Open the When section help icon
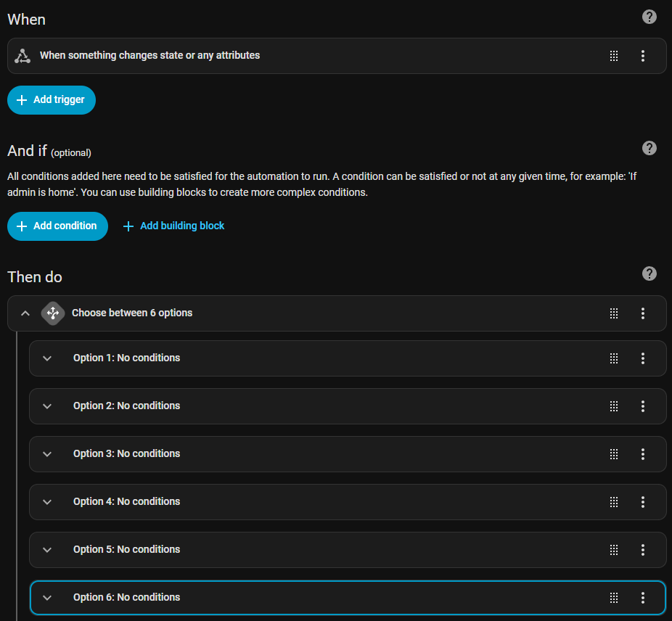The height and width of the screenshot is (621, 672). [x=650, y=17]
